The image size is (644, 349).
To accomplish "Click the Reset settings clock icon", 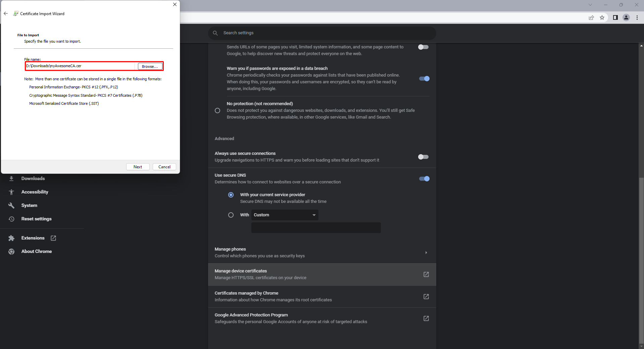I will pyautogui.click(x=11, y=219).
